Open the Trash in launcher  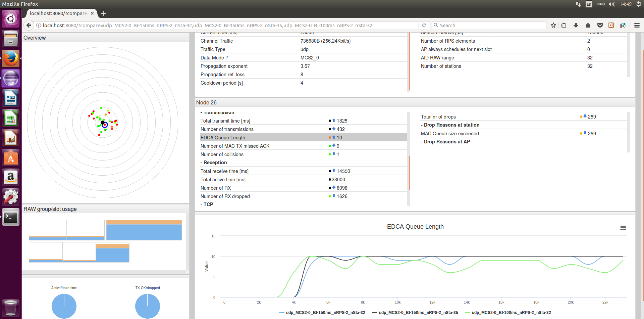11,308
